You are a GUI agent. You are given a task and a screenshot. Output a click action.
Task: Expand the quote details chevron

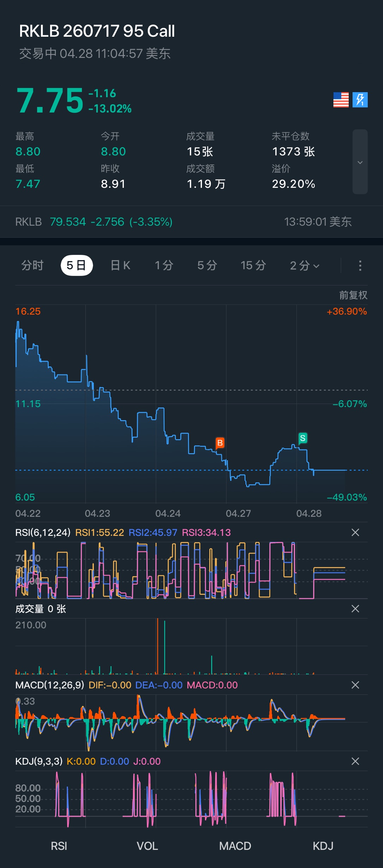tap(360, 162)
